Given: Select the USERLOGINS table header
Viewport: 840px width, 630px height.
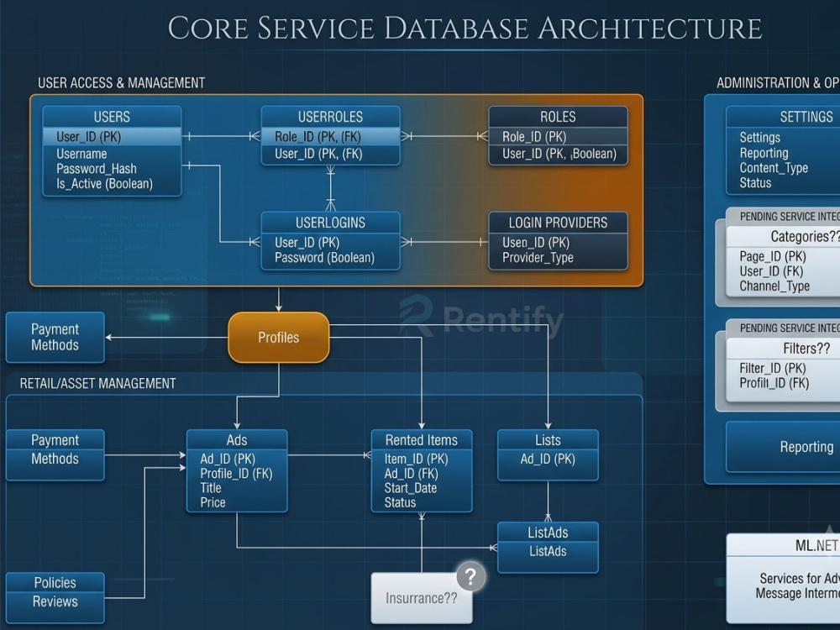Looking at the screenshot, I should click(x=330, y=223).
